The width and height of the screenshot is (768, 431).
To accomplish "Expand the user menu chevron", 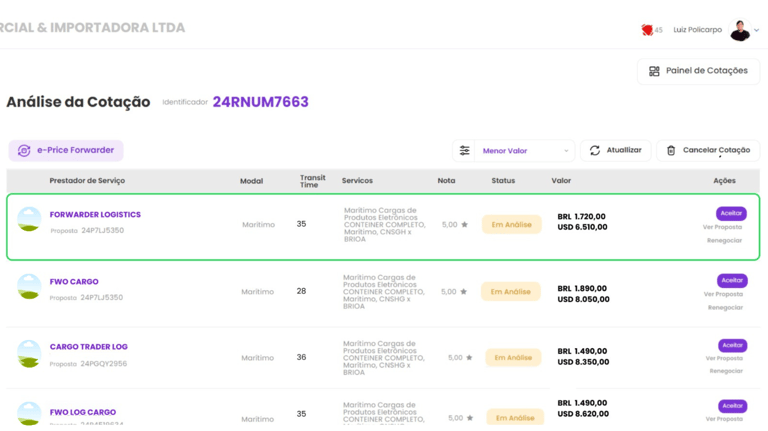I will pyautogui.click(x=757, y=30).
